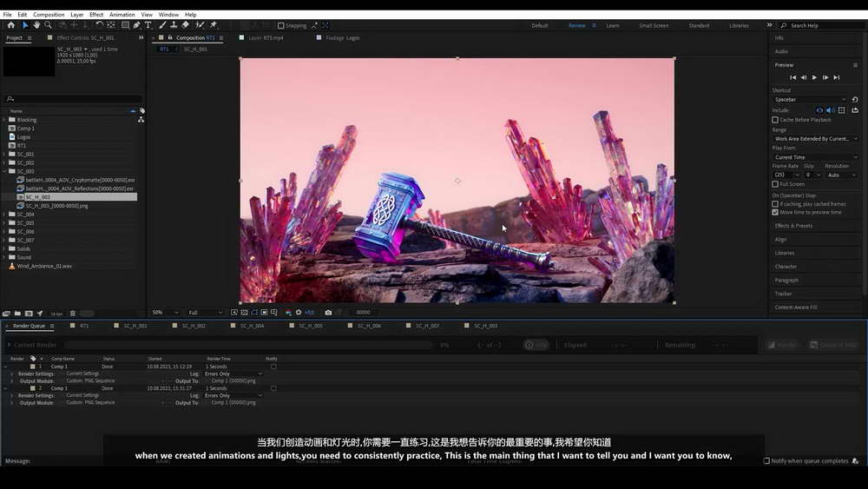Click the new composition icon in Project panel
Image resolution: width=868 pixels, height=489 pixels.
click(29, 314)
